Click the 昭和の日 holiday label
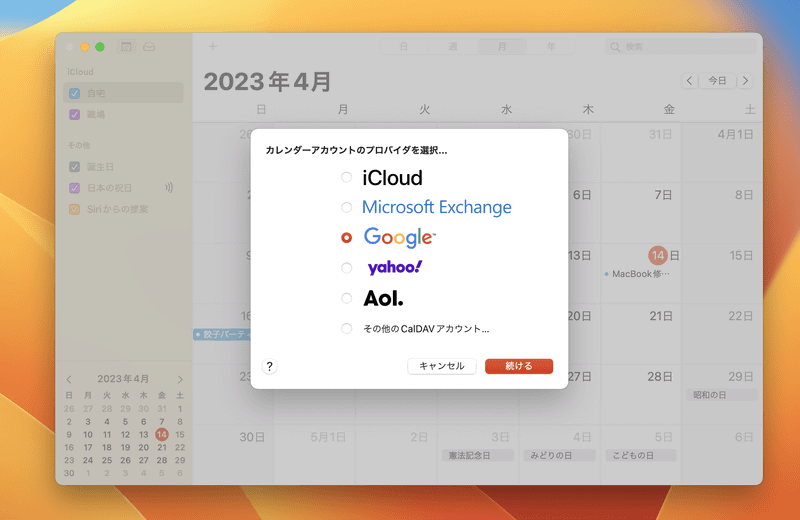The image size is (800, 520). click(x=722, y=395)
